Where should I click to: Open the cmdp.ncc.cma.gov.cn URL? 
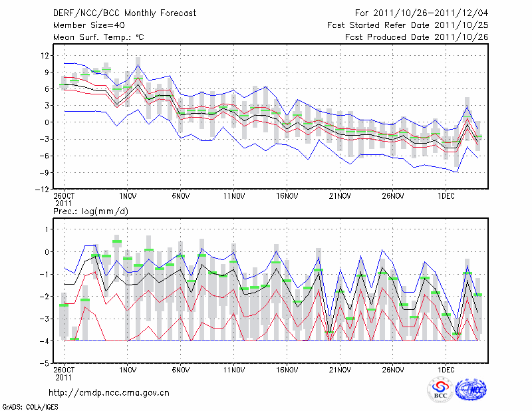pyautogui.click(x=109, y=392)
